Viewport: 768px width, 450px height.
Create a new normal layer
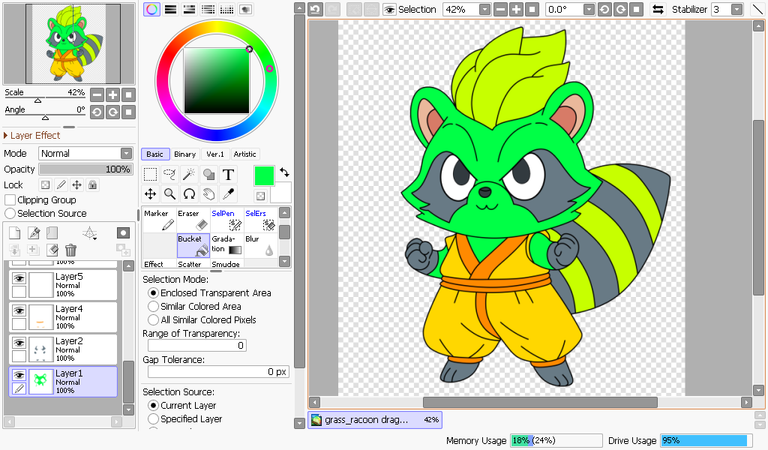click(x=15, y=233)
